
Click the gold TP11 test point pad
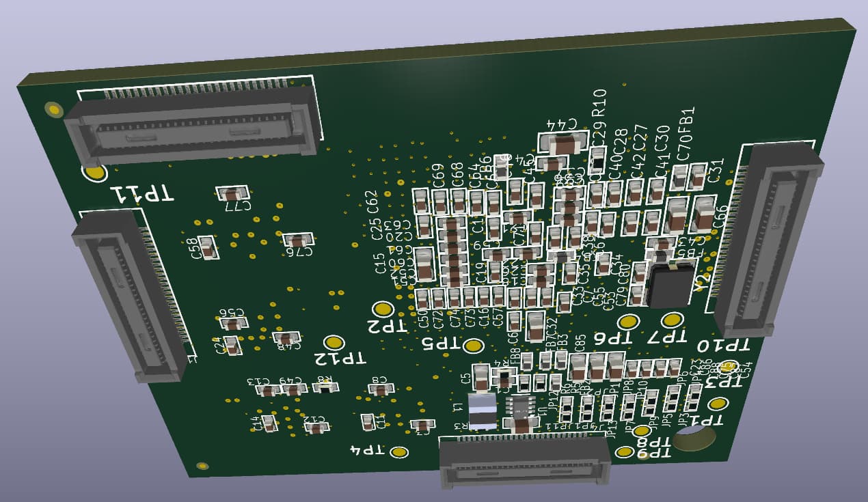(x=94, y=172)
